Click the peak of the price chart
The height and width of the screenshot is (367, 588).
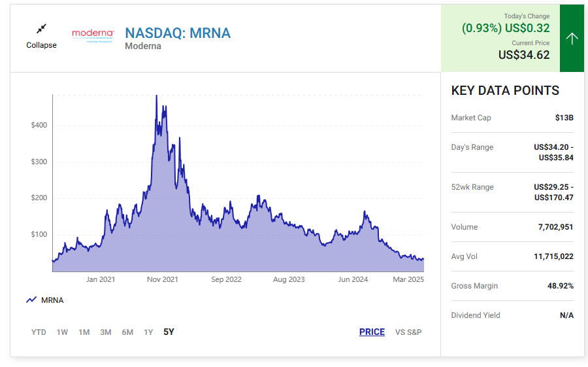(156, 96)
